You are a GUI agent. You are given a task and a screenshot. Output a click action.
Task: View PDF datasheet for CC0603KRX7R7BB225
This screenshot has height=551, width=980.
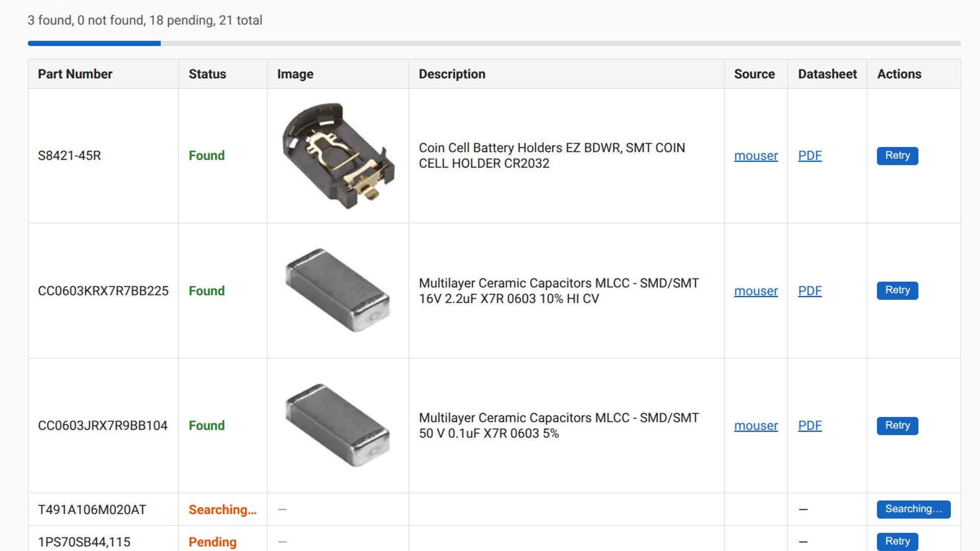click(810, 291)
